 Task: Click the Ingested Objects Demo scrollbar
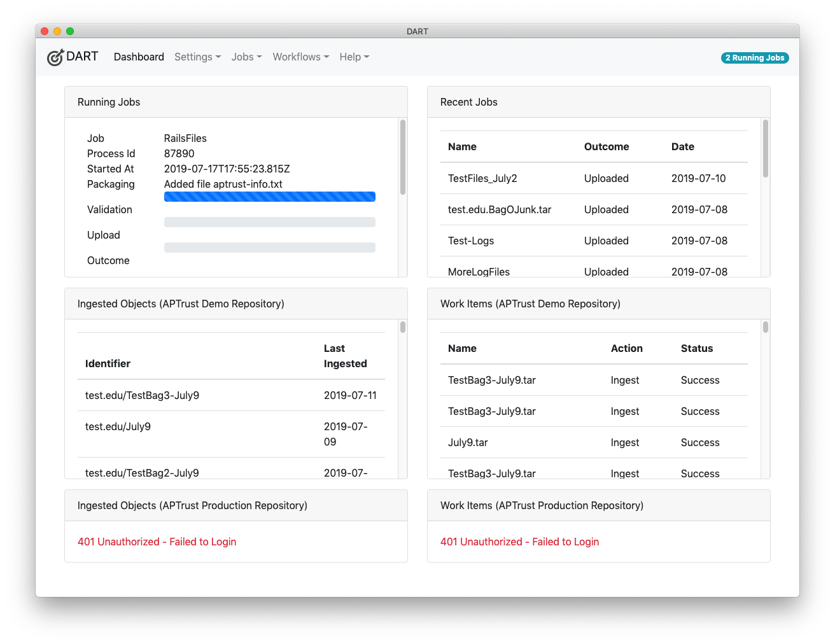[x=403, y=327]
